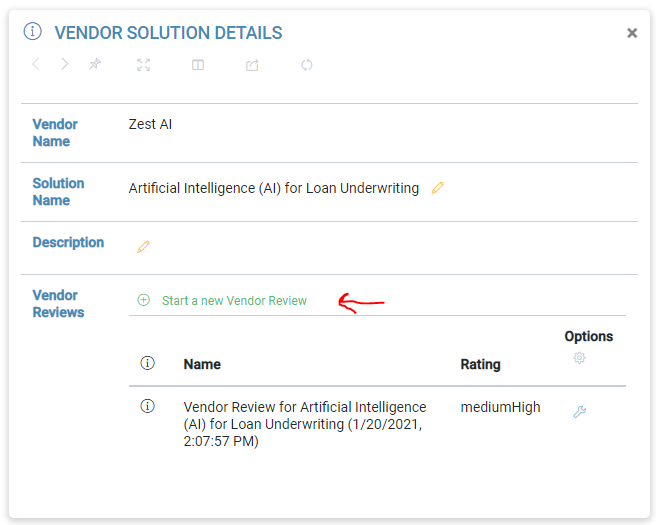
Task: Click the info icon beside Vendor Solution Details title
Action: point(33,32)
